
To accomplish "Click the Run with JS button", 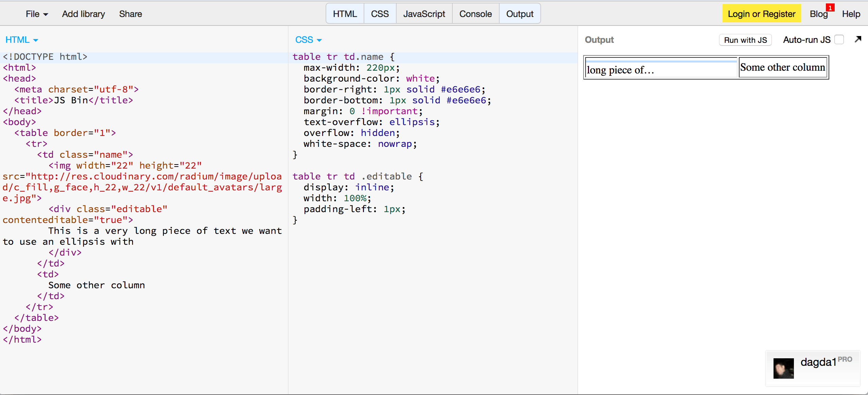I will pos(745,40).
